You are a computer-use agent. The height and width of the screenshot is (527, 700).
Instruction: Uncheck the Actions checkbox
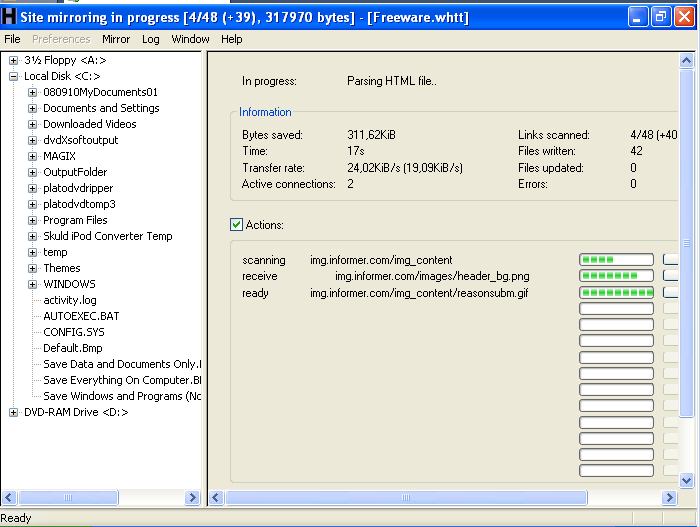tap(237, 225)
